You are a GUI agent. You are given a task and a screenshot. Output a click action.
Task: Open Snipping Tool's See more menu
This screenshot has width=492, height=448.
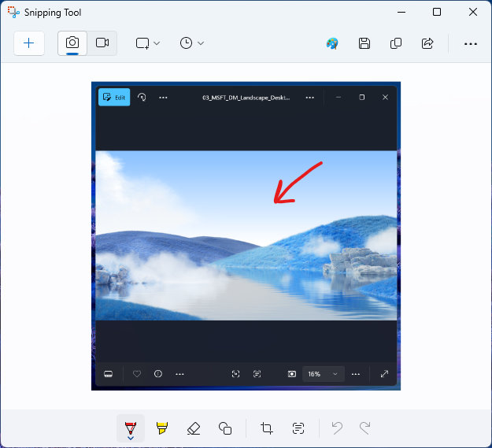[470, 44]
